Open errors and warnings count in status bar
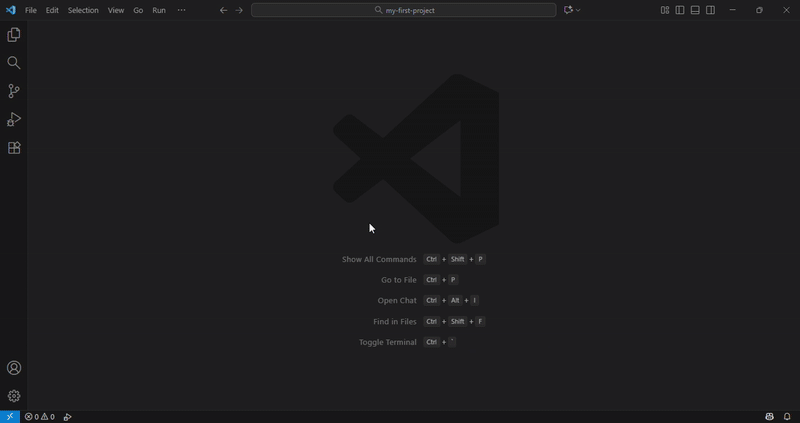The width and height of the screenshot is (800, 423). pos(40,417)
